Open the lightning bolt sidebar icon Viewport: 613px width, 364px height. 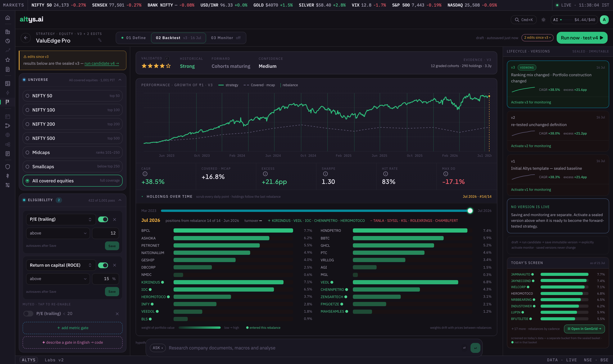click(8, 93)
